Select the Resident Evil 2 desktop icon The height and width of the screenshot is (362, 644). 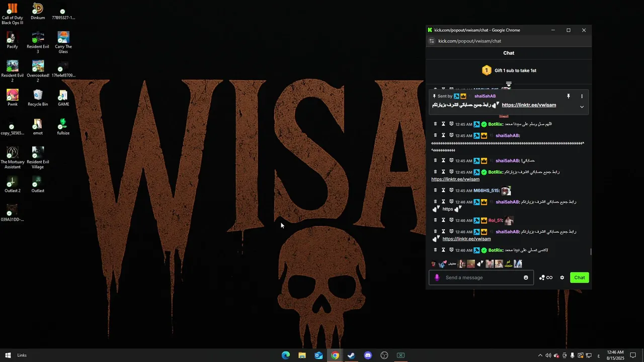click(x=12, y=71)
